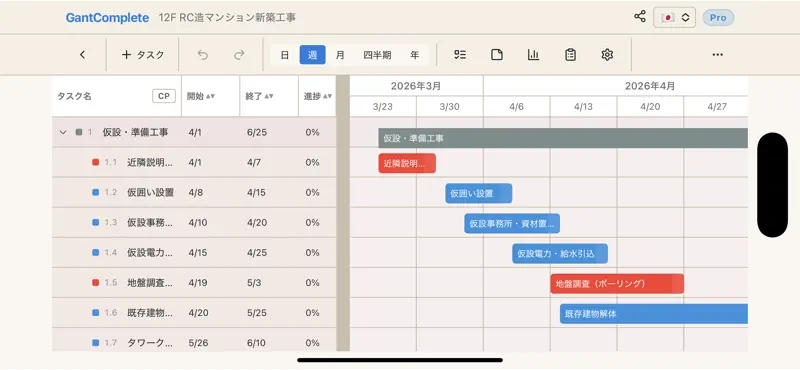Click blue color square of task 1.3
800x370 pixels.
coord(95,223)
